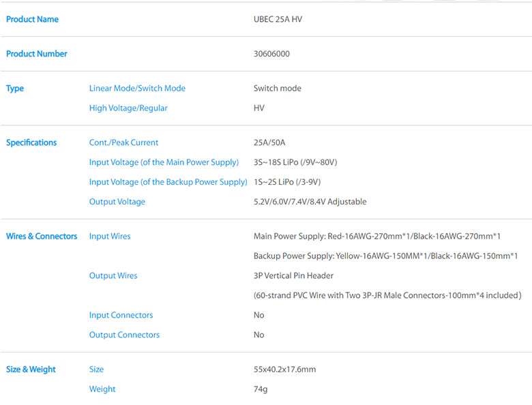The width and height of the screenshot is (532, 405).
Task: Select the 'HV' type value
Action: tap(259, 108)
